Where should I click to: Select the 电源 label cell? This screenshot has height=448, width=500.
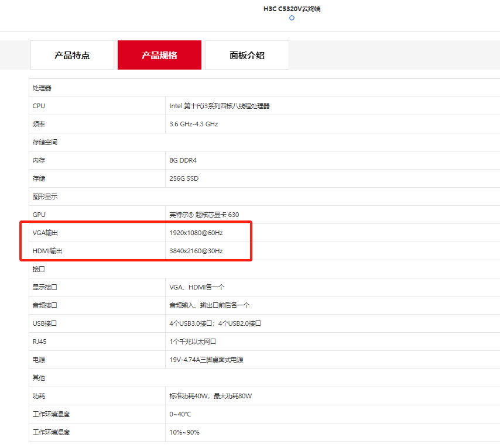[97, 360]
